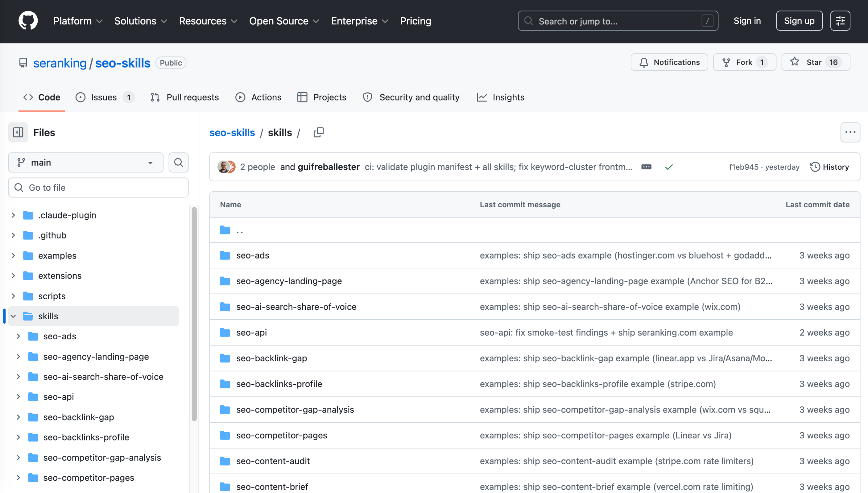Open guifreballester's profile link
Viewport: 868px width, 493px height.
click(328, 167)
